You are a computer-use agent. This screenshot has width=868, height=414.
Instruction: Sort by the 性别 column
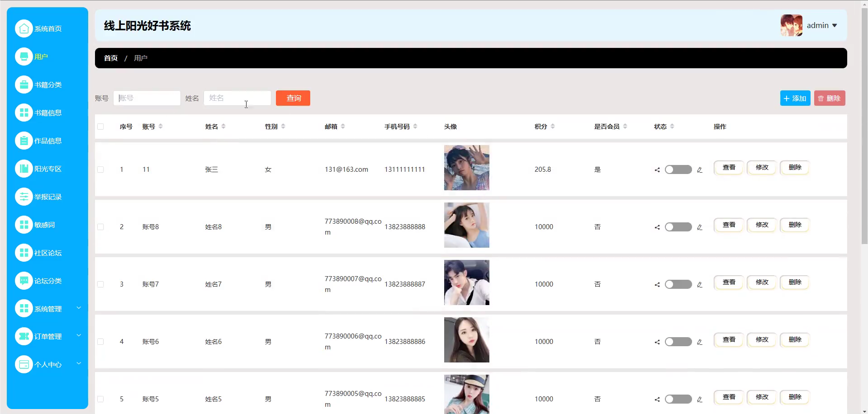(x=283, y=127)
